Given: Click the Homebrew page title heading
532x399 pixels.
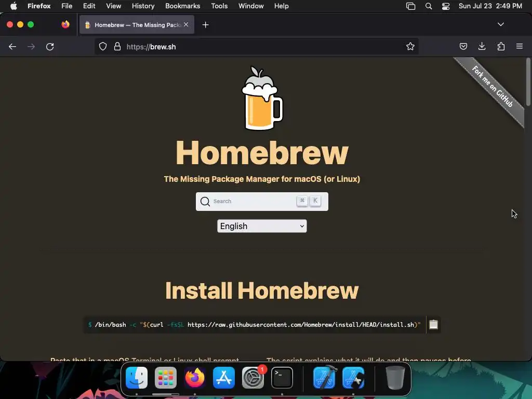Looking at the screenshot, I should point(262,153).
